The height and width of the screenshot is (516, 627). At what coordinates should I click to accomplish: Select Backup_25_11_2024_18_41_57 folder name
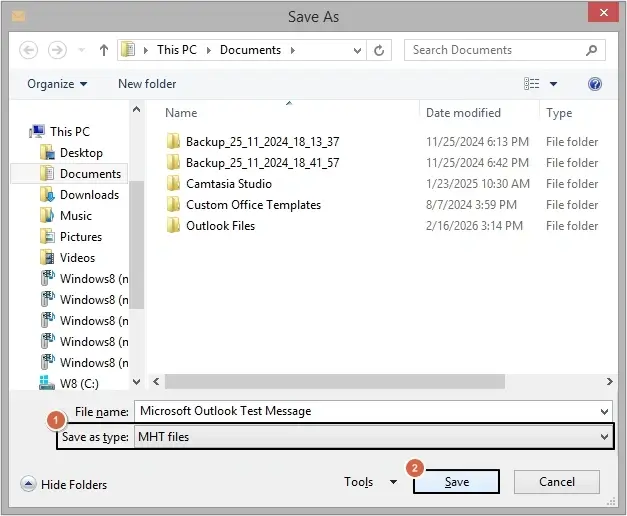pos(262,163)
